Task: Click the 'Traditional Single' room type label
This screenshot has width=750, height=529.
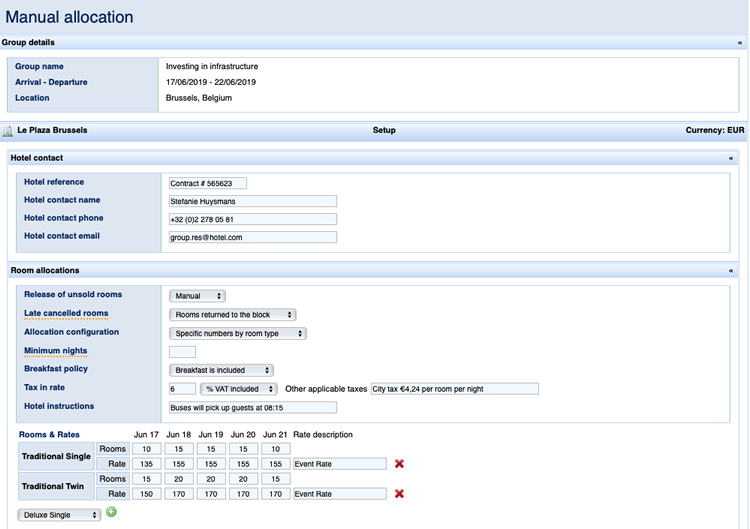Action: pos(56,456)
